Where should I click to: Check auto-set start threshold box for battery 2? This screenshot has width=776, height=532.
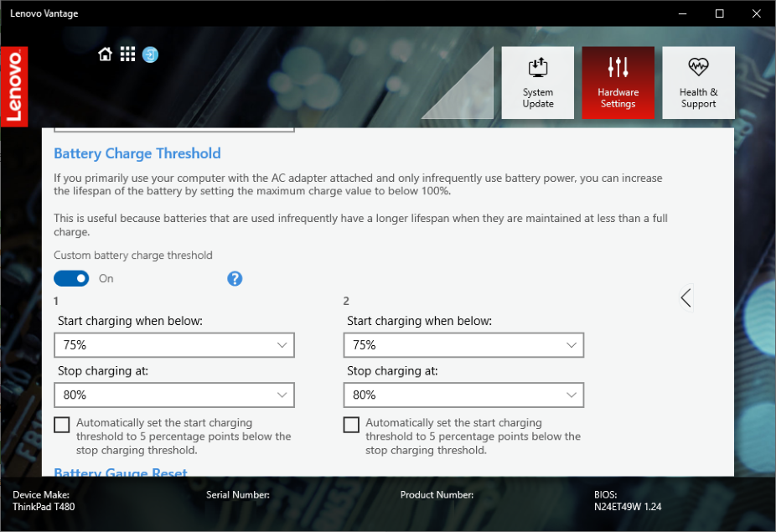(x=351, y=425)
